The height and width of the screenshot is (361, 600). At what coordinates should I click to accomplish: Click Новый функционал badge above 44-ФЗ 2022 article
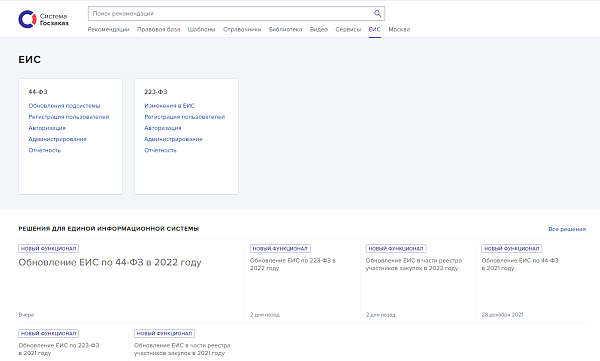[x=49, y=248]
